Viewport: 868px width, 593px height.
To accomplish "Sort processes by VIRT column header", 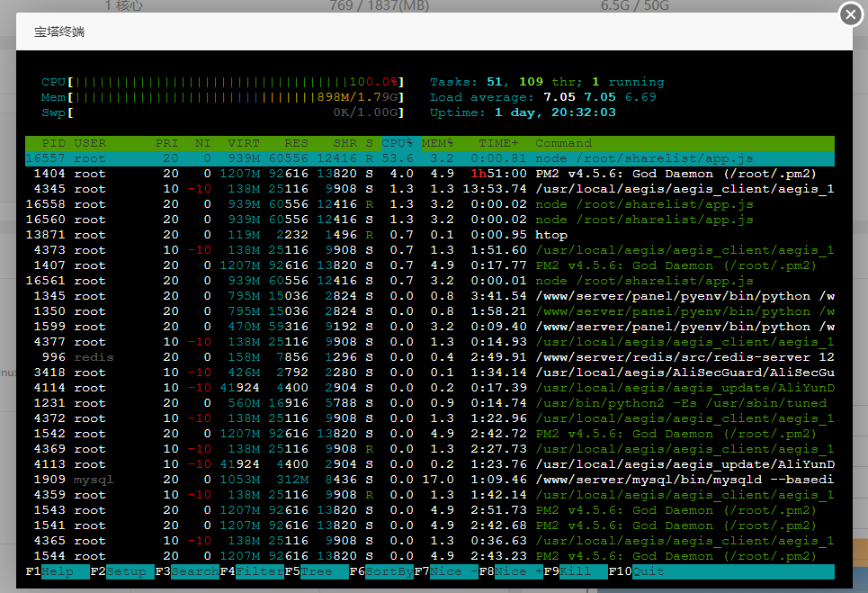I will 244,143.
